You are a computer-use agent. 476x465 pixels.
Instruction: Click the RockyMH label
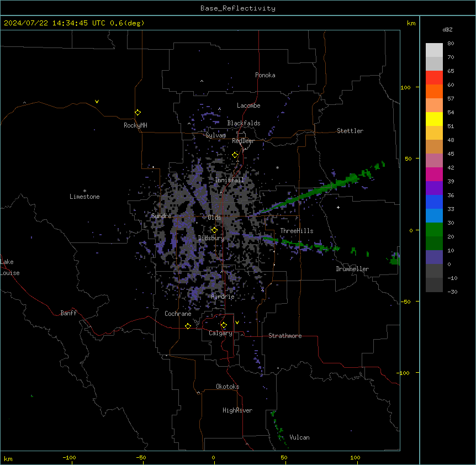pyautogui.click(x=135, y=125)
